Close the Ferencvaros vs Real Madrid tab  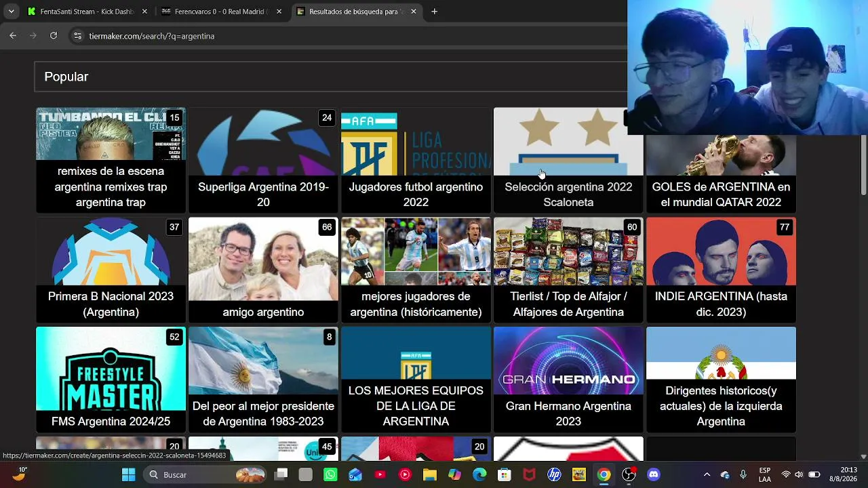coord(279,12)
